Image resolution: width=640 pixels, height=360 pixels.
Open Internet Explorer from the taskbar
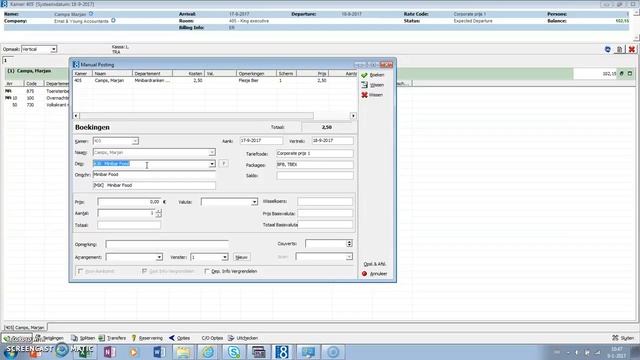[x=208, y=352]
